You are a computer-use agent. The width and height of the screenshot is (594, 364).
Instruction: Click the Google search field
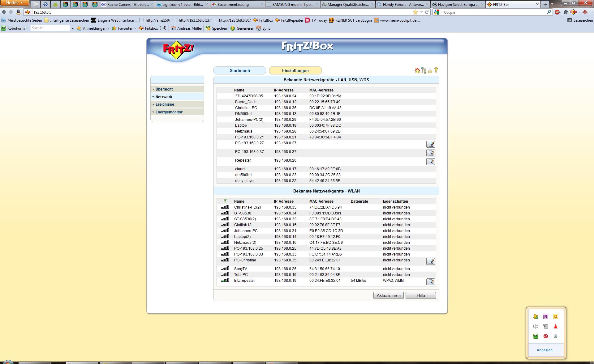click(x=494, y=12)
